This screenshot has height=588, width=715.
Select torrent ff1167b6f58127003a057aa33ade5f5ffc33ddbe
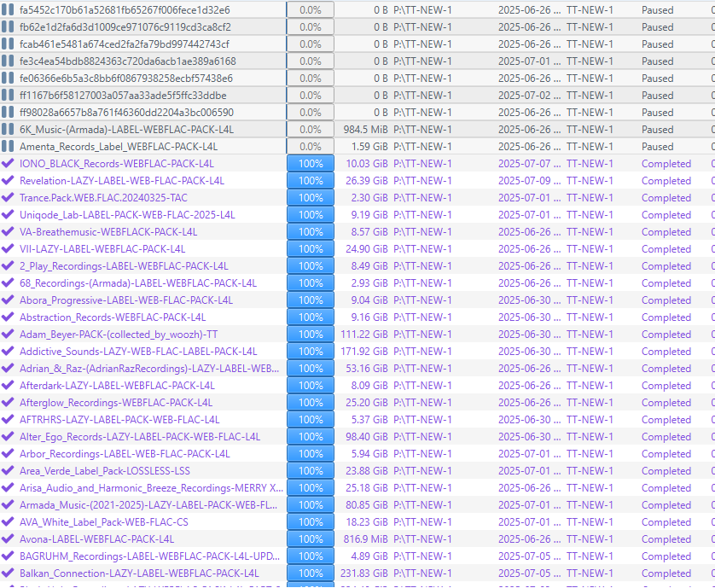coord(123,96)
